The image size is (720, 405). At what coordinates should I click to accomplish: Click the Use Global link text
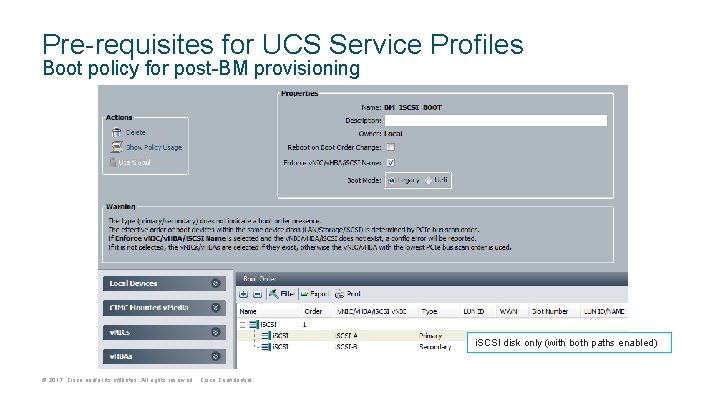point(135,162)
